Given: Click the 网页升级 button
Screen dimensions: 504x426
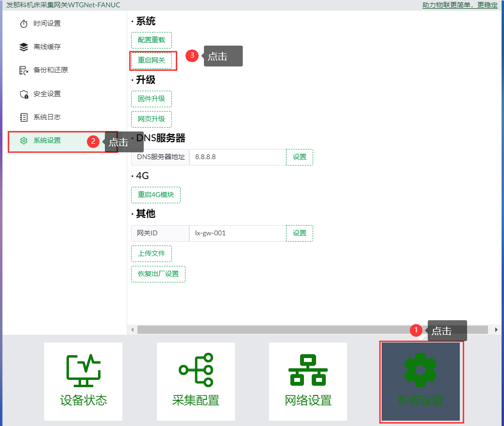Looking at the screenshot, I should (151, 119).
